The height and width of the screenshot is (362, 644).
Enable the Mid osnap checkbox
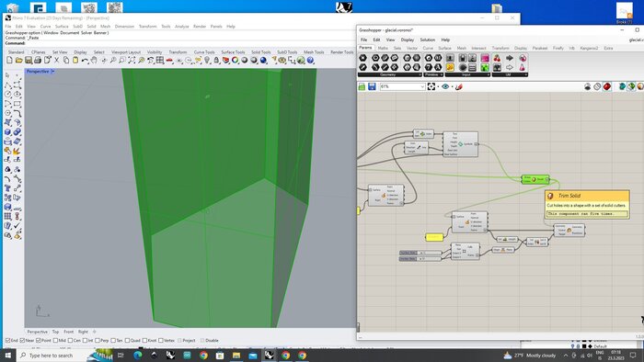(x=55, y=340)
